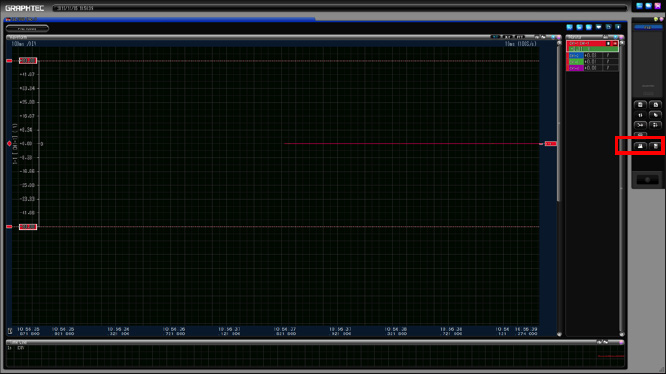Click the third blue icon in the top toolbar row
The height and width of the screenshot is (375, 666).
[x=589, y=27]
